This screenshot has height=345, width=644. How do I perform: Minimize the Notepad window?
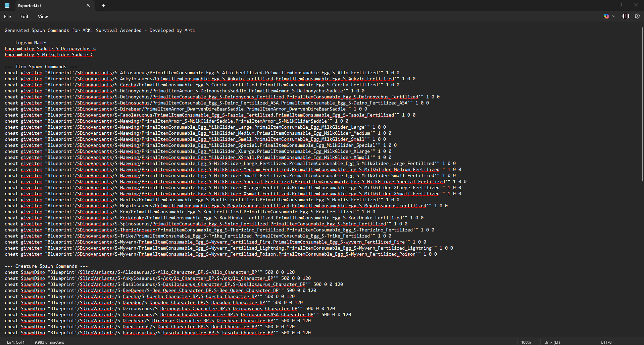tap(605, 5)
